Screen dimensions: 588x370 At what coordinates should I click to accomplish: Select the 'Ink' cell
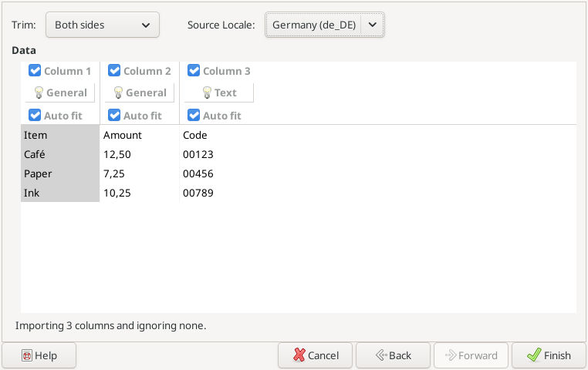(x=60, y=193)
